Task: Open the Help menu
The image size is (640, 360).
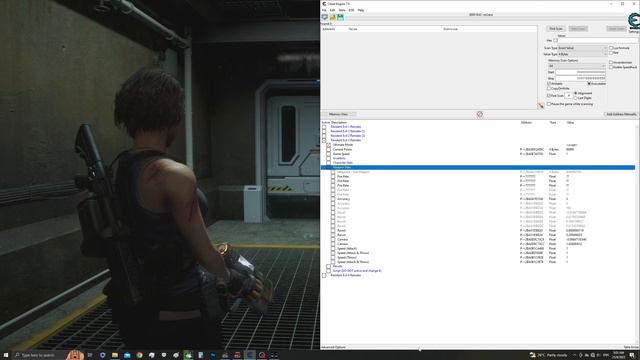Action: pos(361,10)
